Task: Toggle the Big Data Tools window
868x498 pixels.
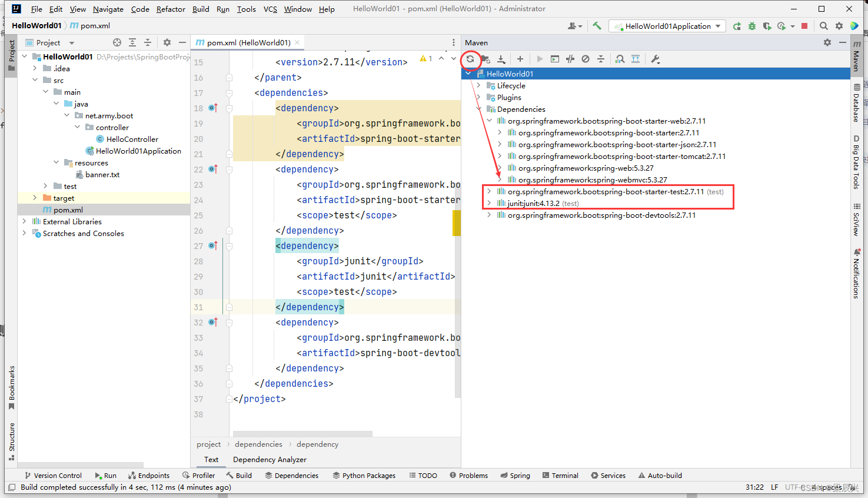Action: (857, 162)
